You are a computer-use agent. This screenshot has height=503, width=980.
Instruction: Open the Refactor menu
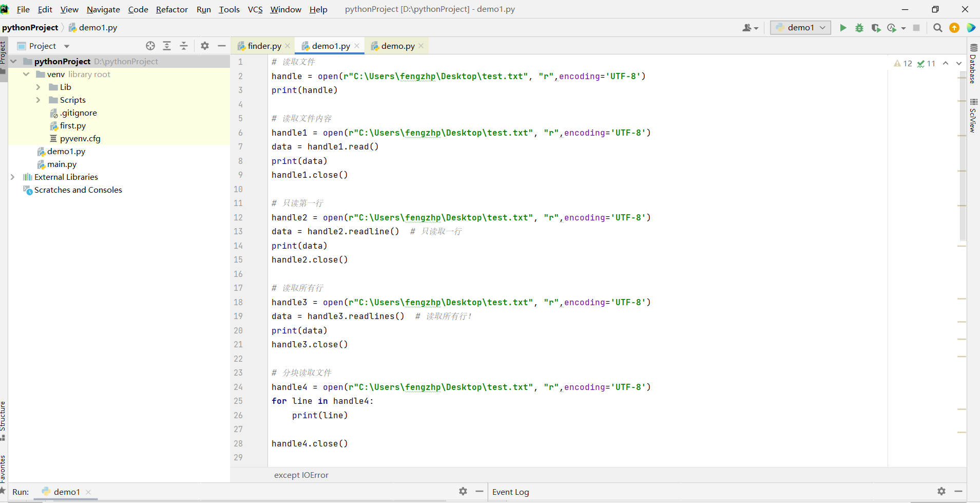(171, 9)
